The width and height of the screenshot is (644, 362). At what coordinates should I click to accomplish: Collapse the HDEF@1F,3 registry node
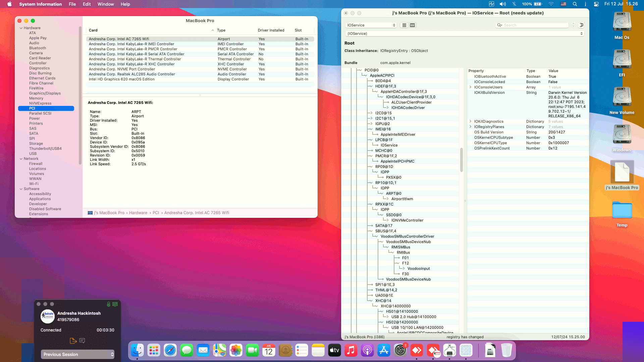(371, 86)
